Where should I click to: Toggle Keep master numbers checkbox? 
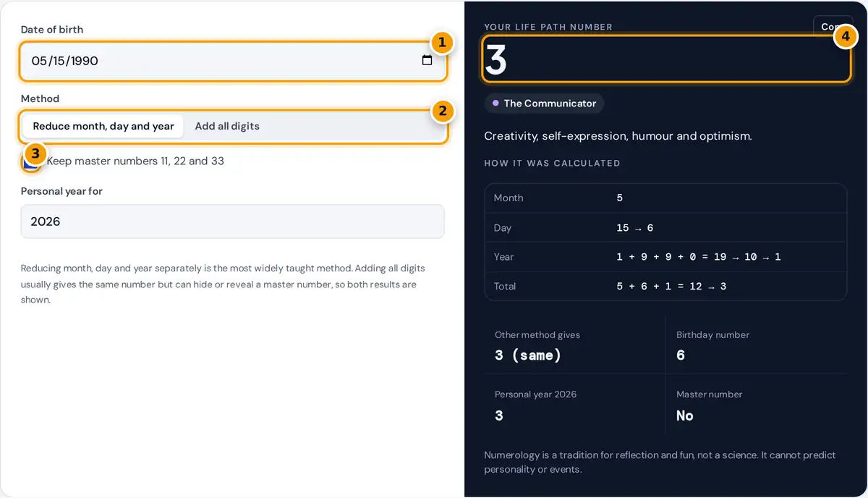30,161
